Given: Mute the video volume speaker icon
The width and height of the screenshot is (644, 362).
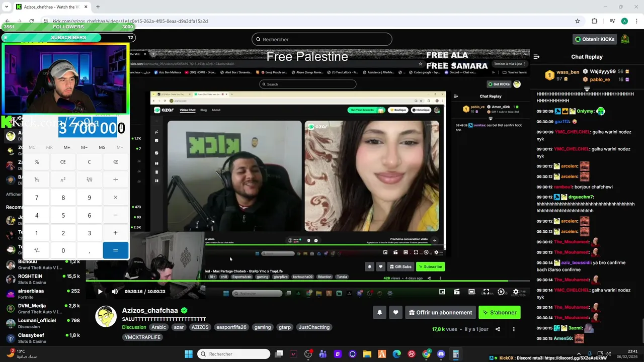Looking at the screenshot, I should click(115, 292).
